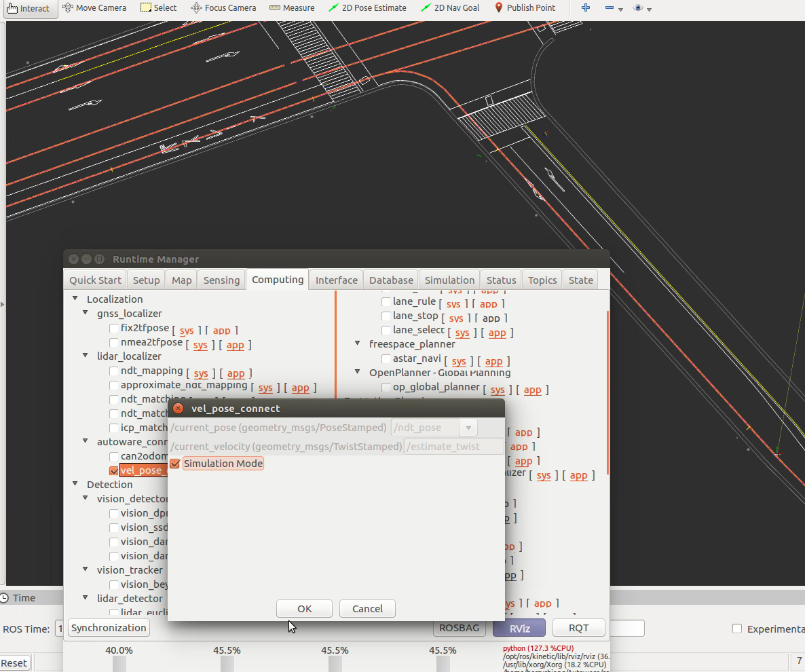Enable the fix2tfpose node

[x=114, y=329]
